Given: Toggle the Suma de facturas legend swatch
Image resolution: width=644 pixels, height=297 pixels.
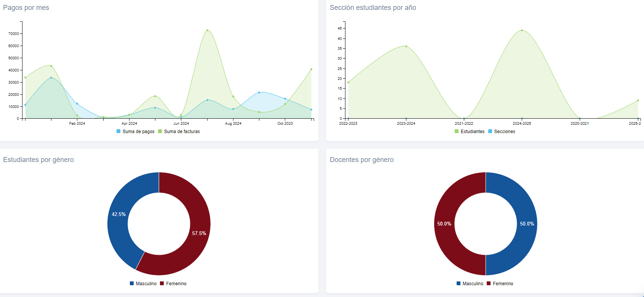Looking at the screenshot, I should coord(160,131).
